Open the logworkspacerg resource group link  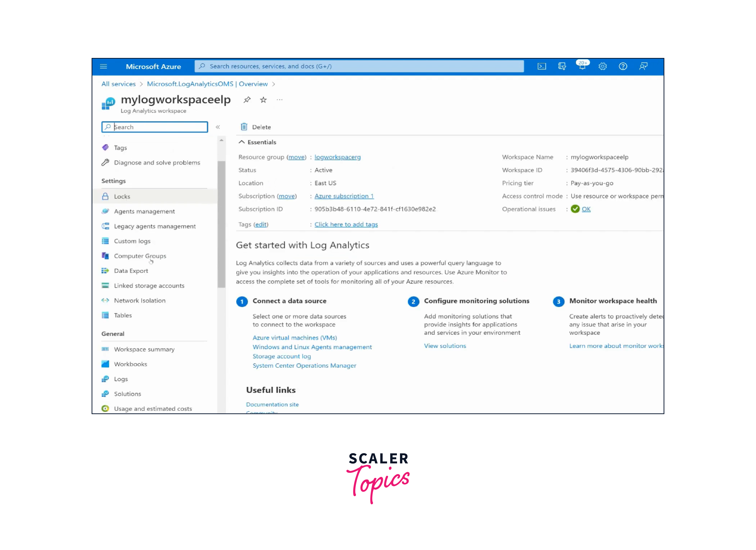click(337, 157)
